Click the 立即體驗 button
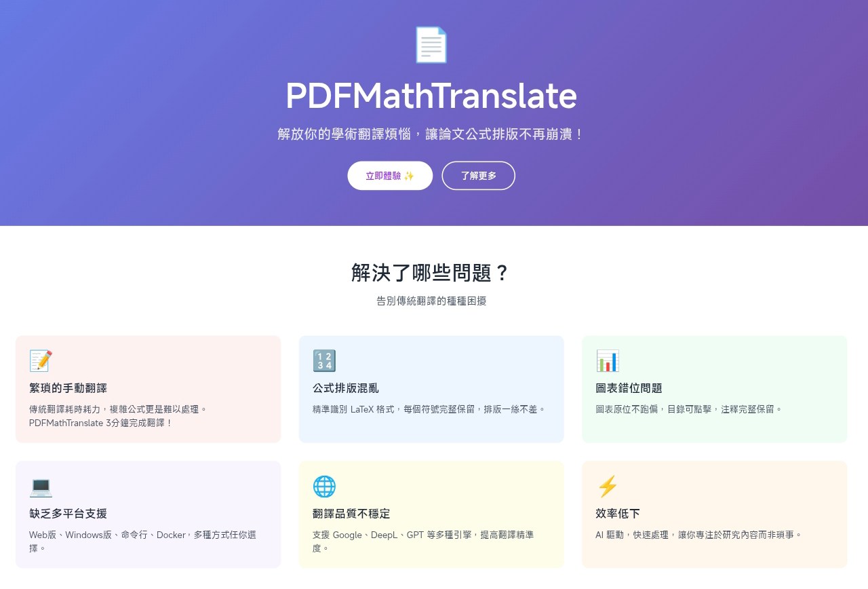This screenshot has height=589, width=868. 390,176
